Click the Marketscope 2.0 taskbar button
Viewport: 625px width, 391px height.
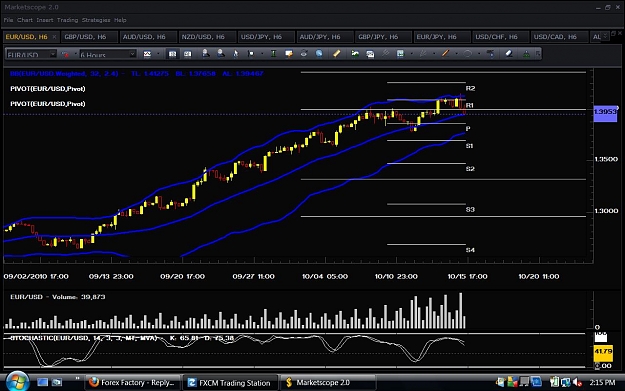[328, 383]
